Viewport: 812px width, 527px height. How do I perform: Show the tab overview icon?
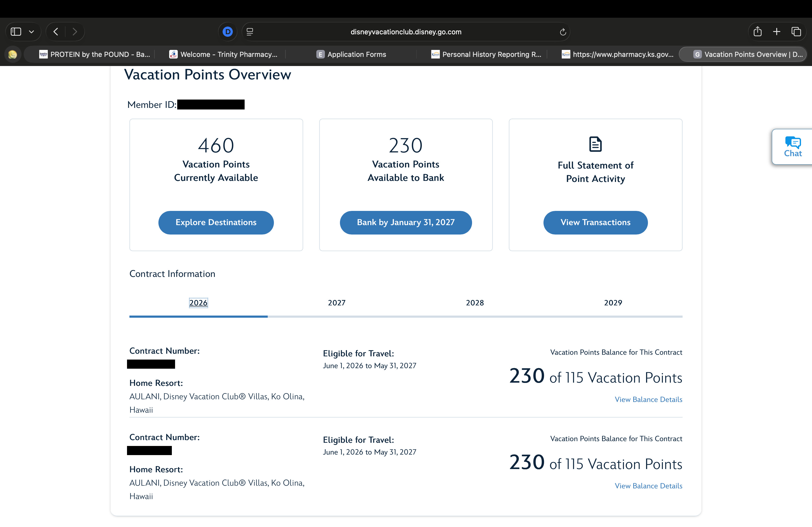click(796, 32)
